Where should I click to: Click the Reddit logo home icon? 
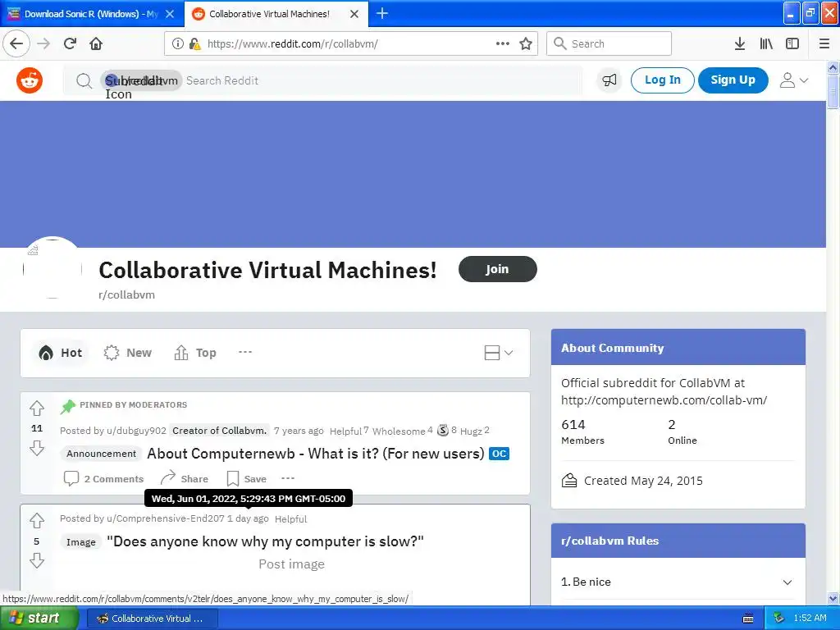coord(30,80)
